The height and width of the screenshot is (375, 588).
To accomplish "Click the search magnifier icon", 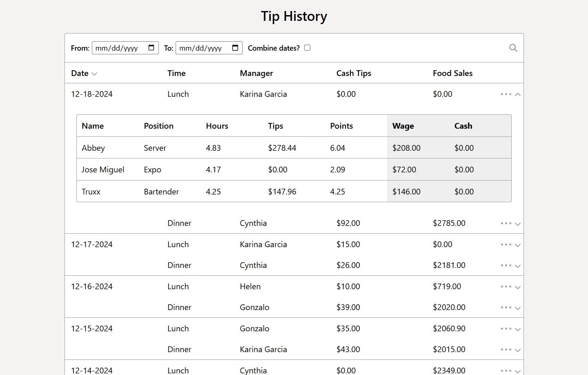I will [513, 48].
